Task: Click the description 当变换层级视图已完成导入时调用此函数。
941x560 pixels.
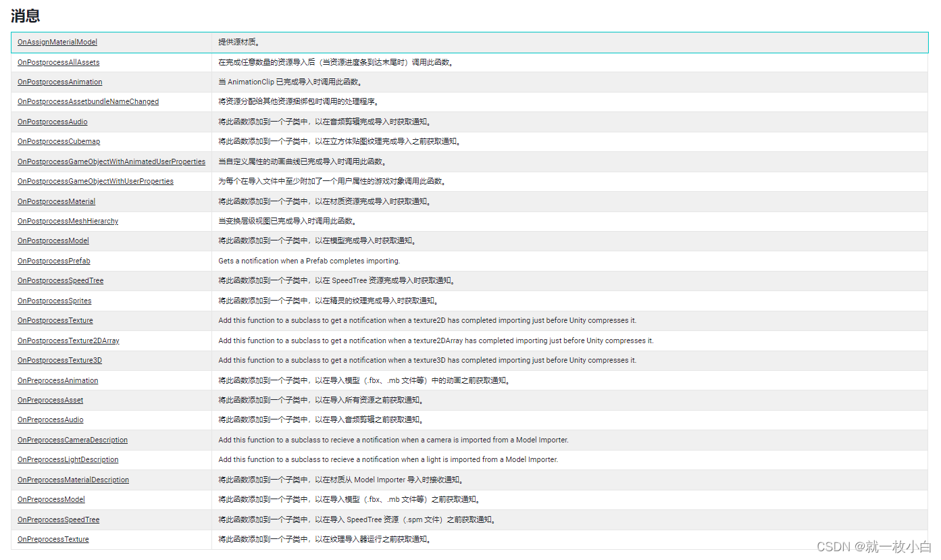Action: pyautogui.click(x=288, y=221)
